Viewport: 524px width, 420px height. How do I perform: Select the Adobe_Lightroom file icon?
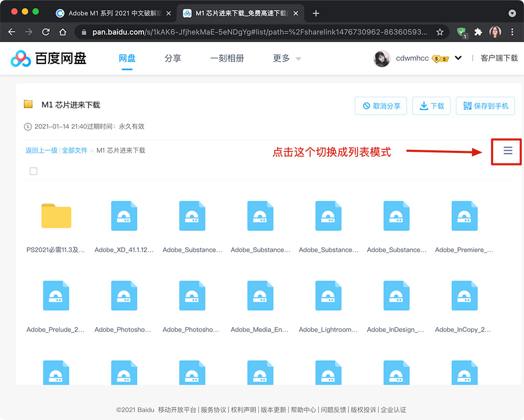[328, 295]
